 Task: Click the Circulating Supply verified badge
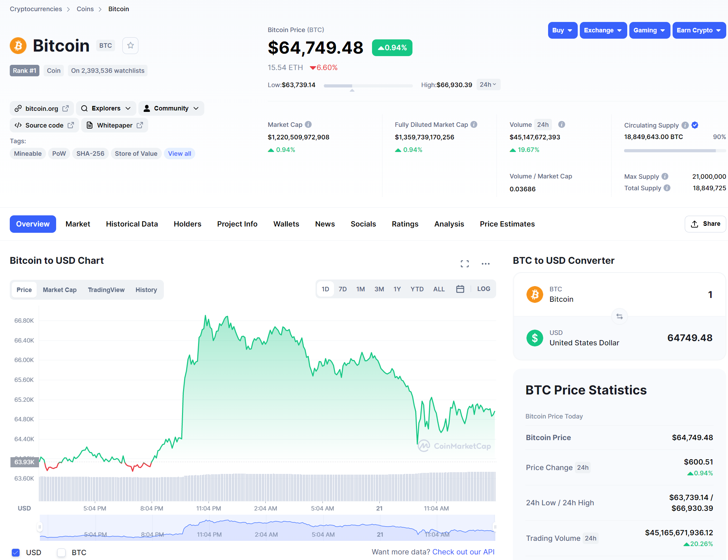click(x=695, y=125)
